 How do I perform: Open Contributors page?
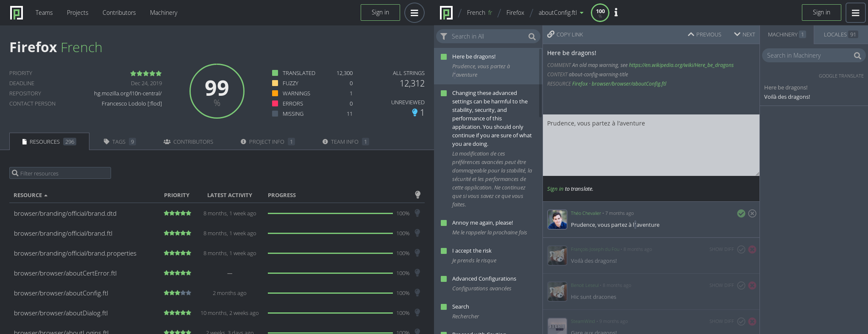[x=119, y=13]
